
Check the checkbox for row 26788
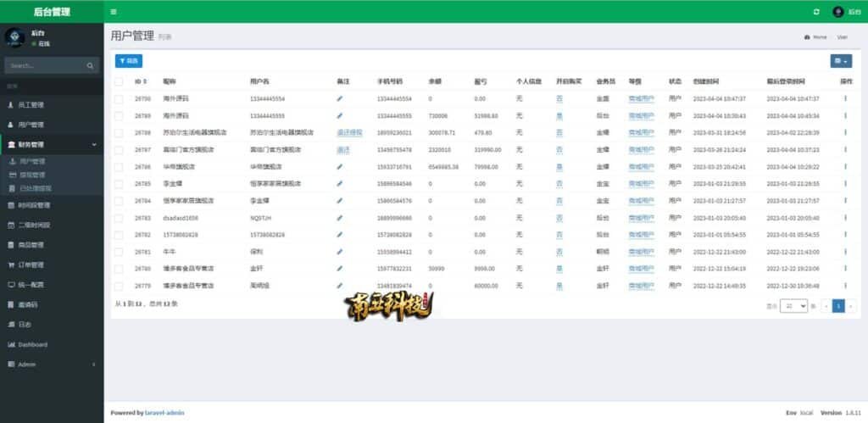point(119,133)
